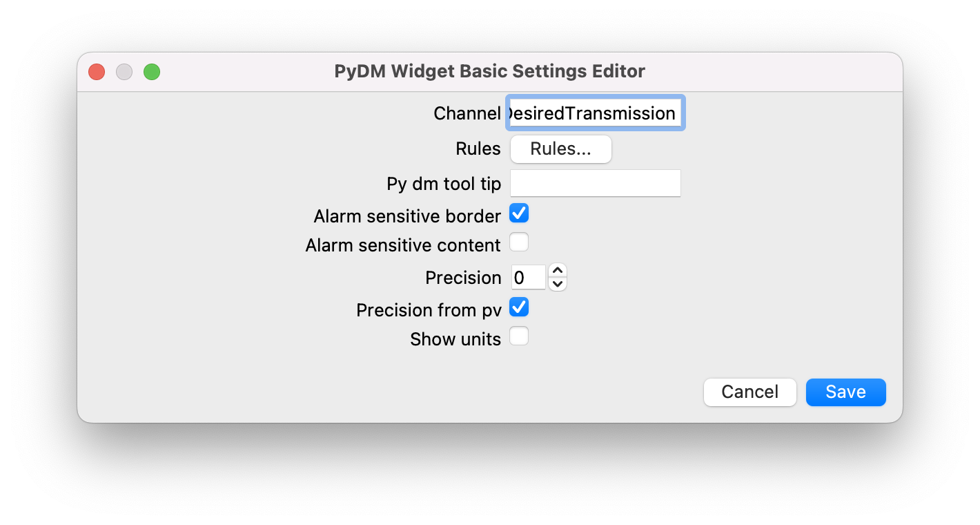Click the dialog title bar text
Viewport: 980px width, 525px height.
pos(490,71)
